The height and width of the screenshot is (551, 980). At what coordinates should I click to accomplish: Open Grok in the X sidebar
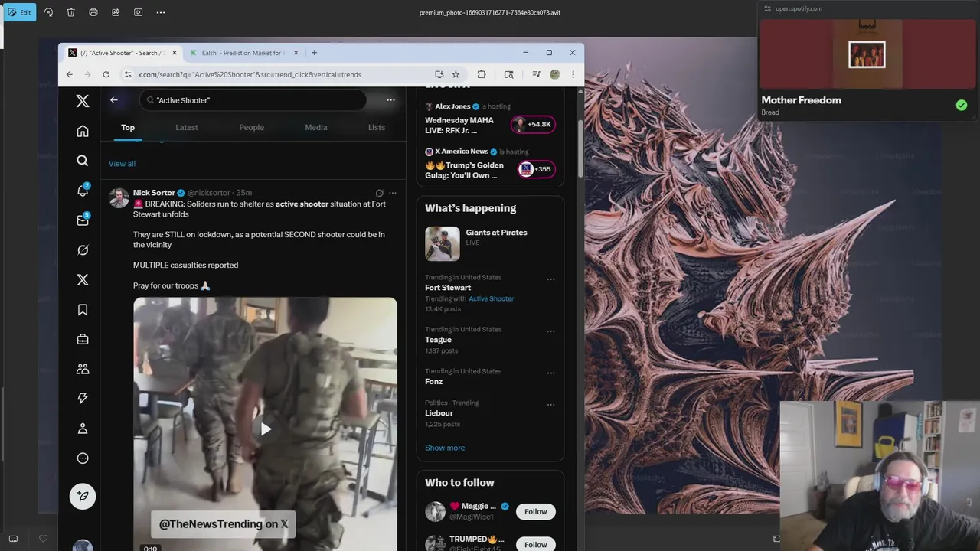tap(83, 250)
